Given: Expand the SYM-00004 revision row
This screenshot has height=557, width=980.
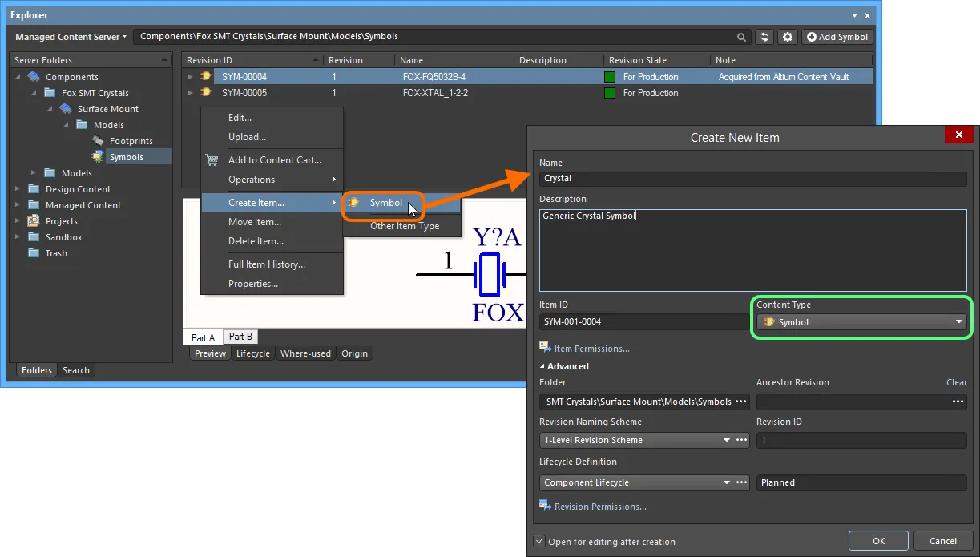Looking at the screenshot, I should pos(191,77).
